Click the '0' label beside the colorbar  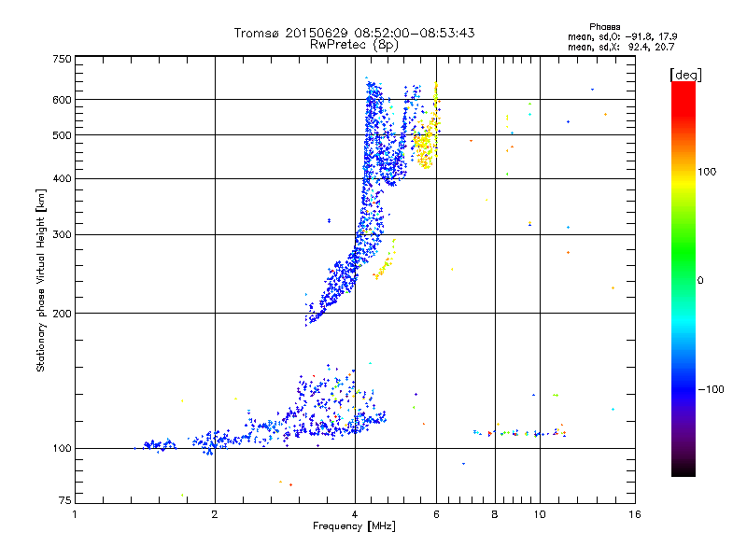[x=699, y=281]
